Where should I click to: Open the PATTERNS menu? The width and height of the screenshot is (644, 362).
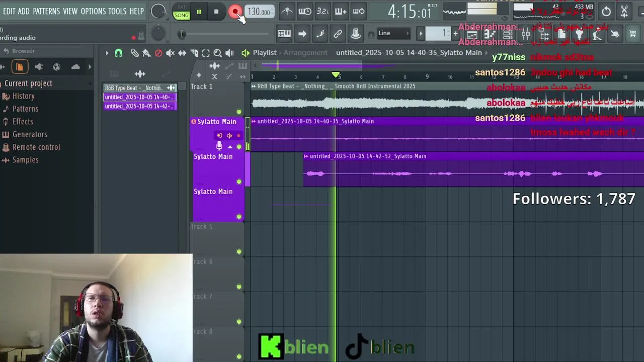point(46,11)
